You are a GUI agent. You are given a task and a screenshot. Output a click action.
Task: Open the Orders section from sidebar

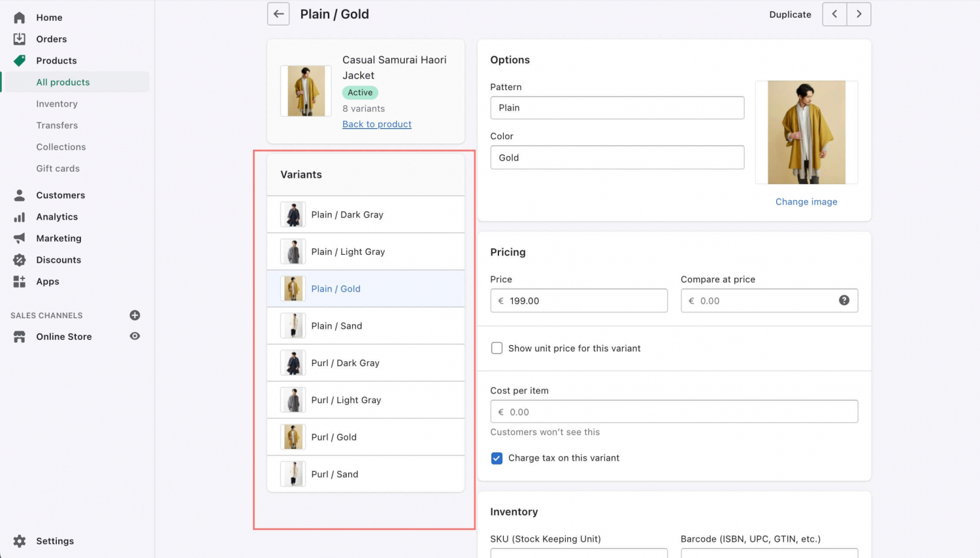point(52,39)
